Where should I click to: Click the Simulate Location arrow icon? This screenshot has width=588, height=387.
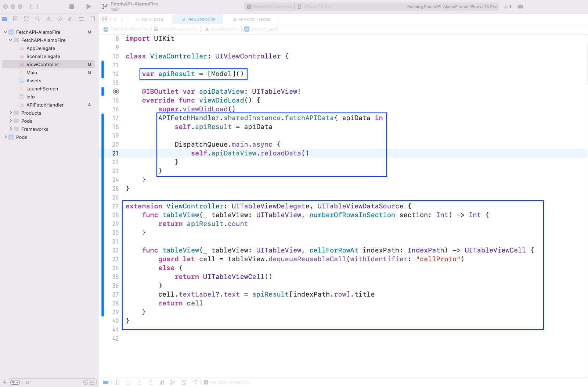pos(195,382)
